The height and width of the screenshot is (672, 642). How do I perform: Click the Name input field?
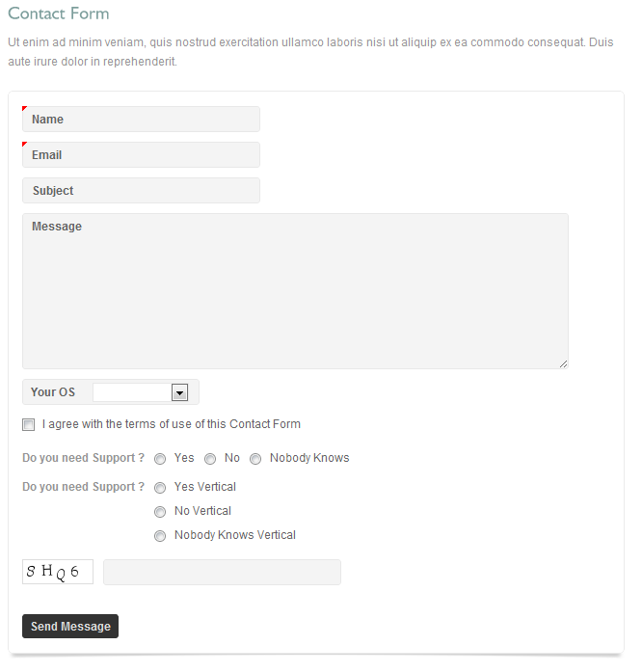click(x=141, y=120)
